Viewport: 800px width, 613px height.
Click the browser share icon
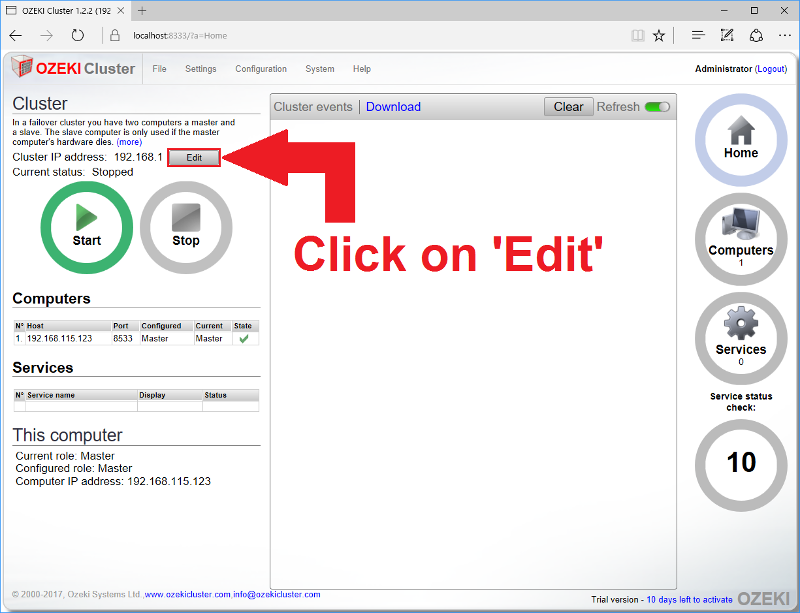[x=756, y=36]
